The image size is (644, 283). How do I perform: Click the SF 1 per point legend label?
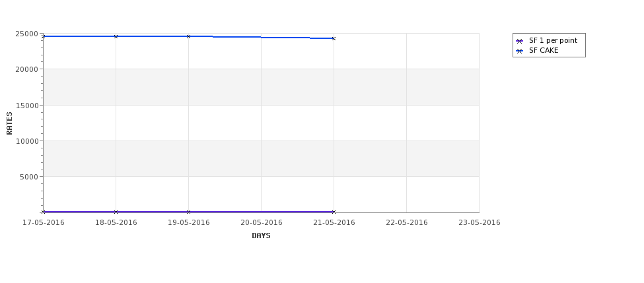[553, 41]
